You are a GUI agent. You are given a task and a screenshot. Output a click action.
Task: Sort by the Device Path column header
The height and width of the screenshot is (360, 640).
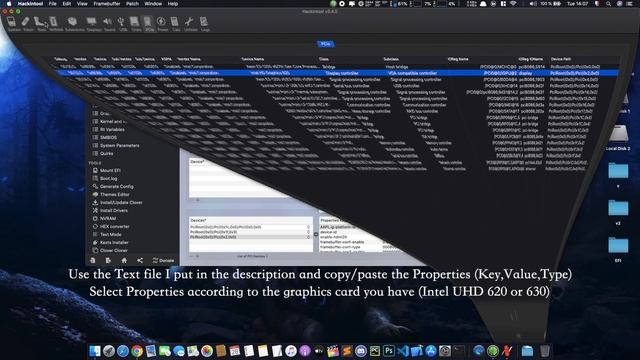(560, 59)
